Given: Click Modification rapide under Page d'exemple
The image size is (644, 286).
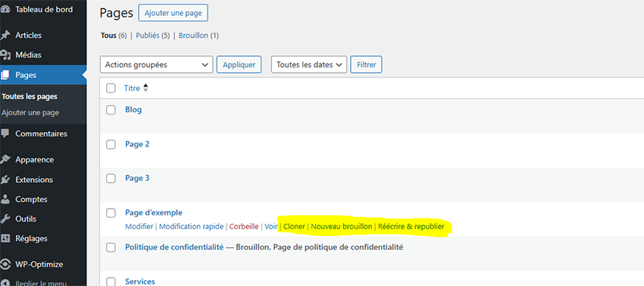Looking at the screenshot, I should click(192, 227).
